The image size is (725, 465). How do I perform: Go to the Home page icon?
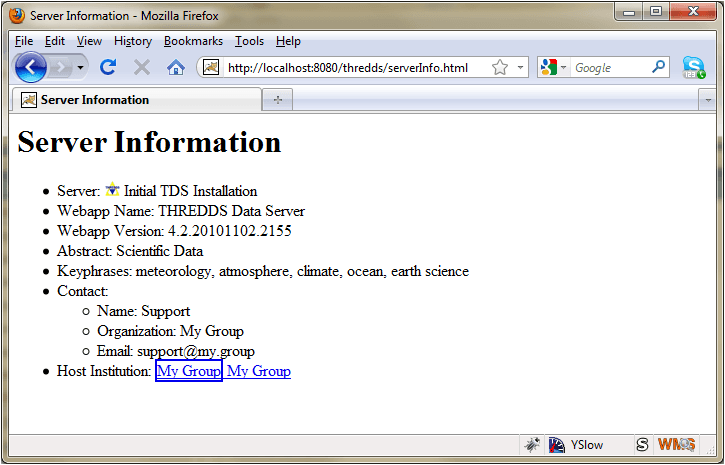[x=176, y=67]
